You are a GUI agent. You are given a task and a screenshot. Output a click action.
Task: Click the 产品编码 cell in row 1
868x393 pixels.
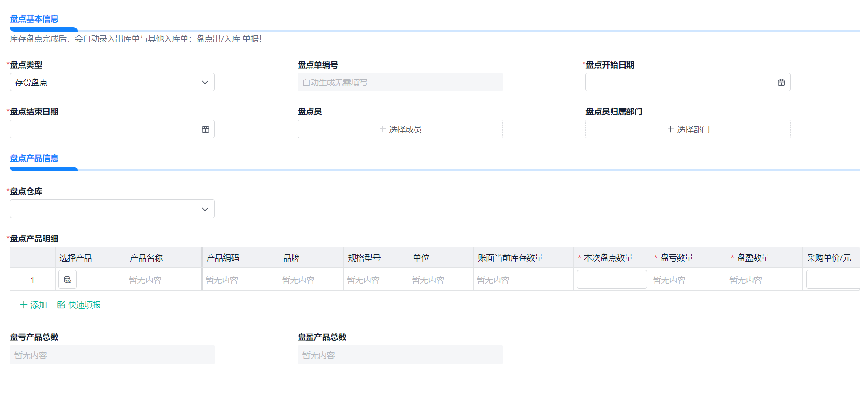click(x=241, y=280)
